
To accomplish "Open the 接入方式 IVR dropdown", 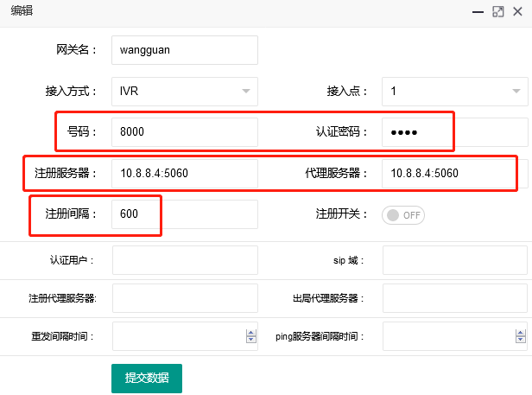I will pyautogui.click(x=184, y=91).
